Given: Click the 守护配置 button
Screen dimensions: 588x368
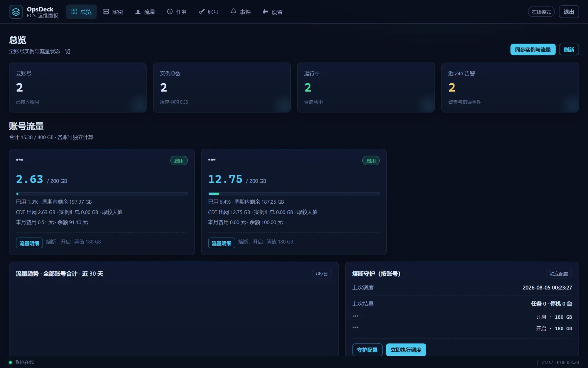Looking at the screenshot, I should (367, 350).
